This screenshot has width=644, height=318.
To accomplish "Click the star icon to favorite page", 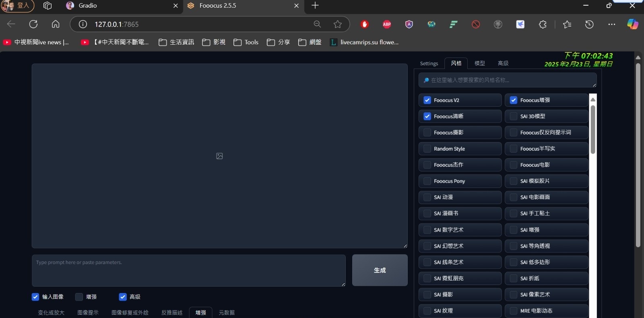I will 337,24.
